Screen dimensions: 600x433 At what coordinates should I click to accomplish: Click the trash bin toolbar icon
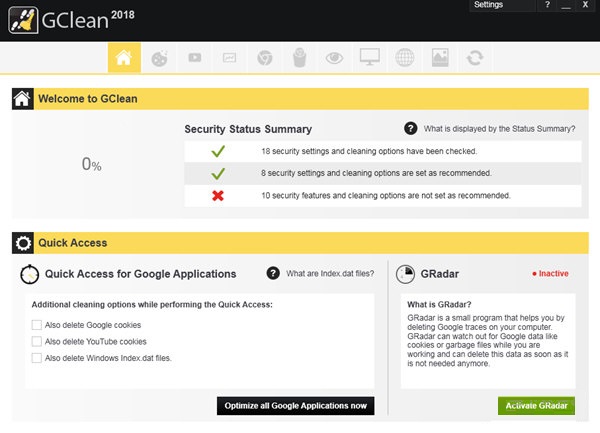click(x=298, y=58)
